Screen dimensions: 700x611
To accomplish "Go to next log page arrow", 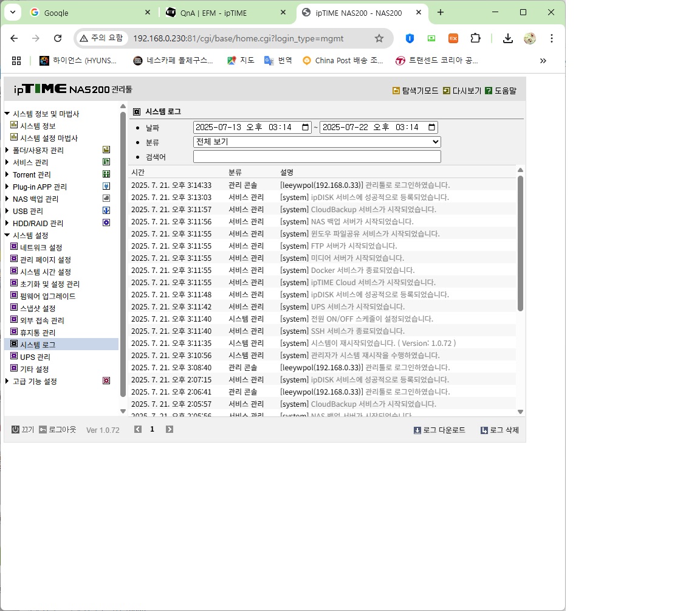I will point(169,429).
